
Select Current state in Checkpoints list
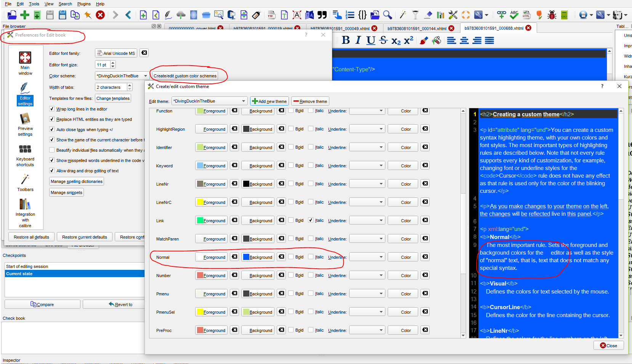[75, 274]
